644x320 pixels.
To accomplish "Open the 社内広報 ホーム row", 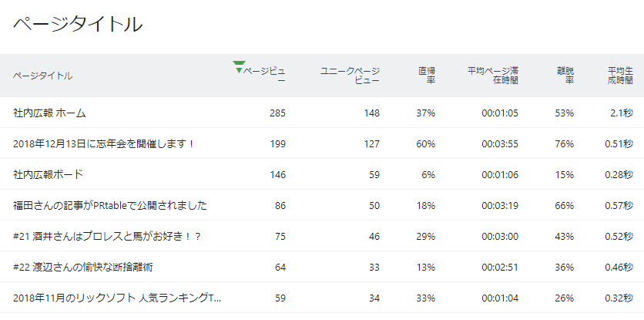I will click(x=322, y=113).
